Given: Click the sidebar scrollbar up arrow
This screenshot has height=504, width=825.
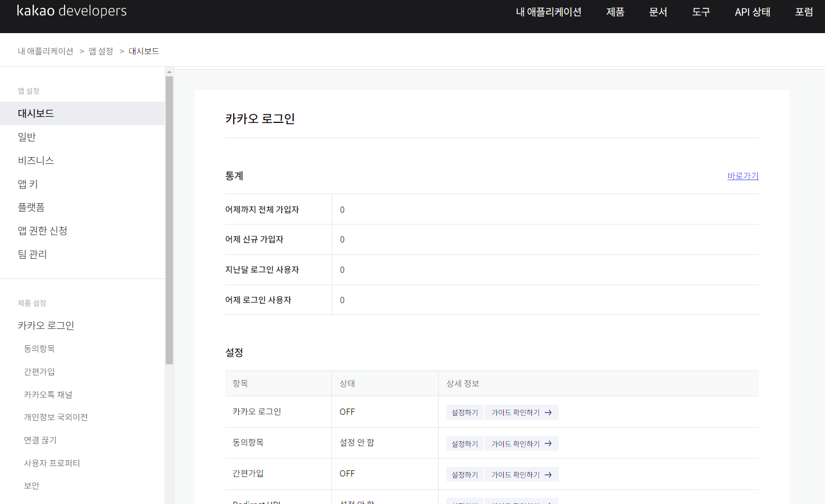Looking at the screenshot, I should click(169, 72).
